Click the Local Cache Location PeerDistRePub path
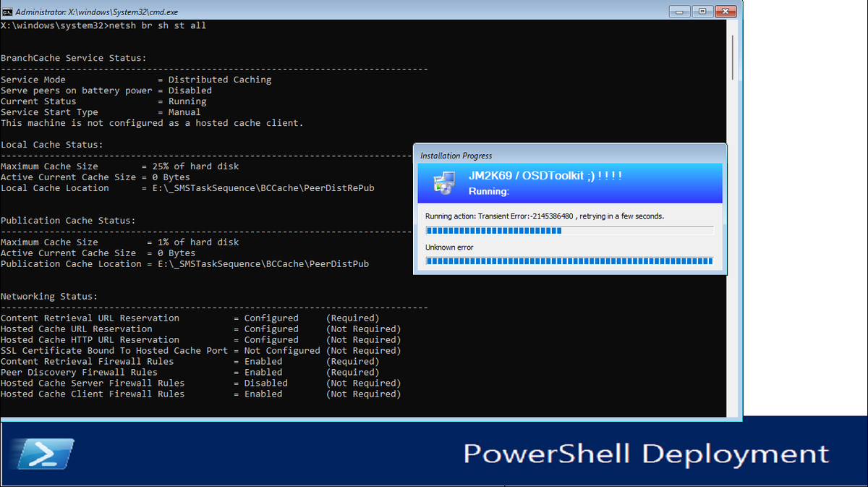The image size is (868, 487). coord(187,188)
